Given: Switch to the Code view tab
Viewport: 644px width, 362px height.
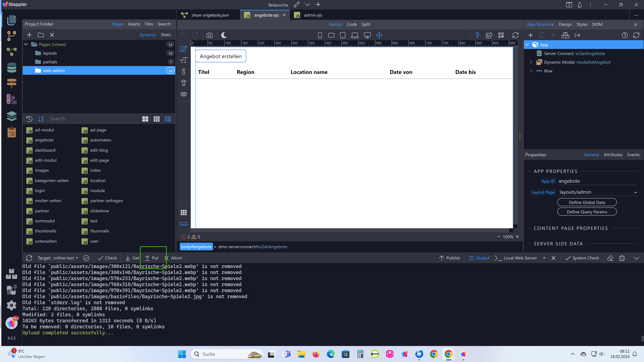Looking at the screenshot, I should click(351, 24).
